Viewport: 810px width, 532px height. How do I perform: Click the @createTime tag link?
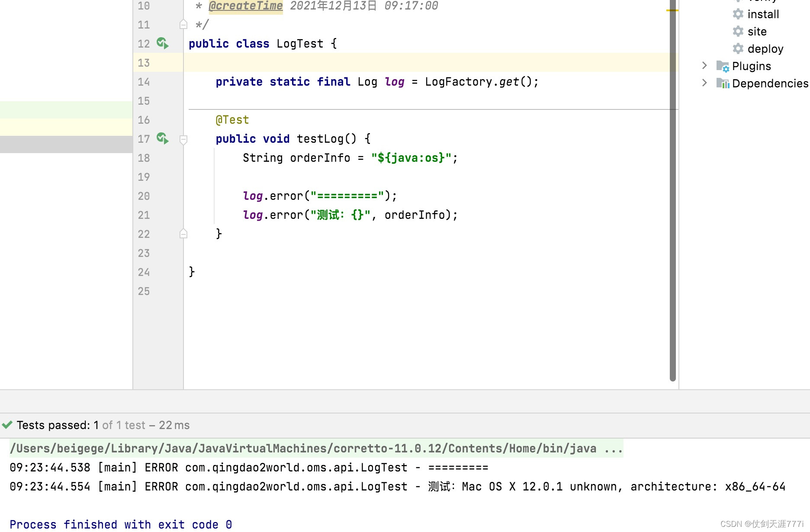coord(246,6)
